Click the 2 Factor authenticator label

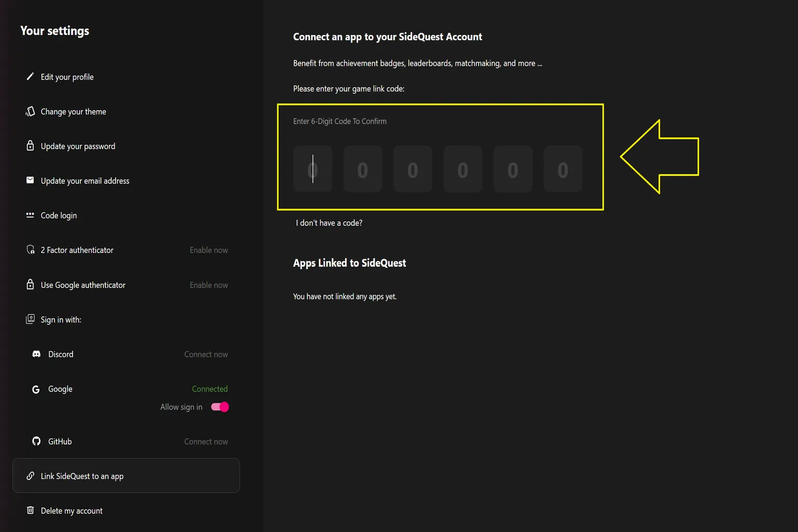click(x=77, y=250)
